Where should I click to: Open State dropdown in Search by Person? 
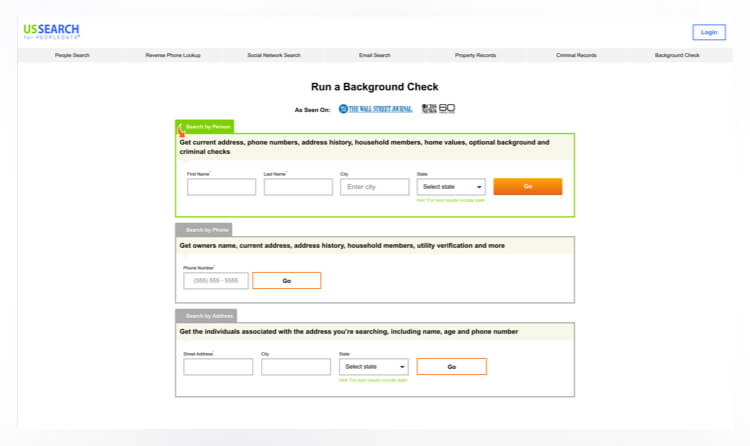pyautogui.click(x=451, y=187)
